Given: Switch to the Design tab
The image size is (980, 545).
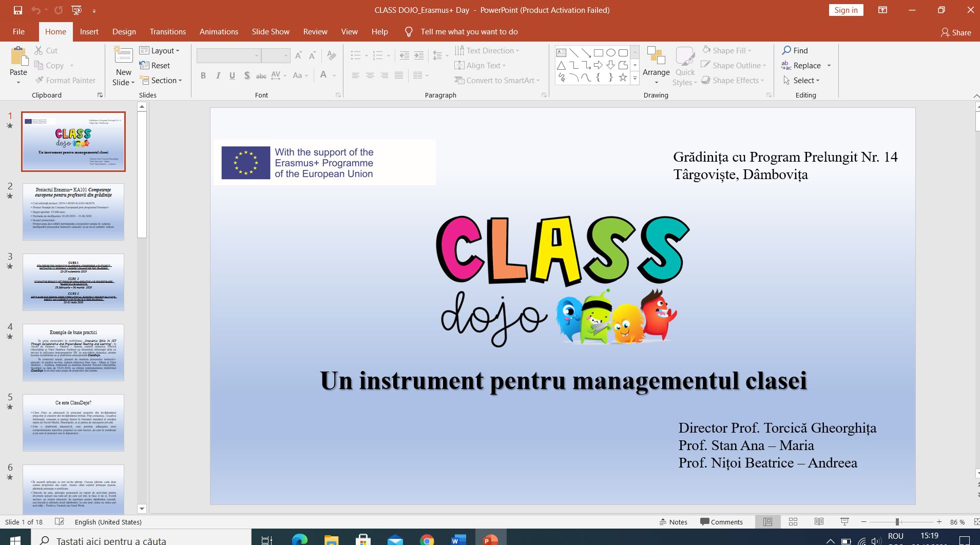Looking at the screenshot, I should [124, 32].
